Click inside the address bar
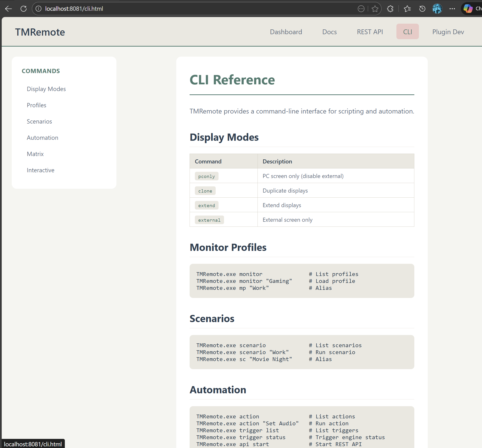Viewport: 482px width, 448px height. [170, 9]
